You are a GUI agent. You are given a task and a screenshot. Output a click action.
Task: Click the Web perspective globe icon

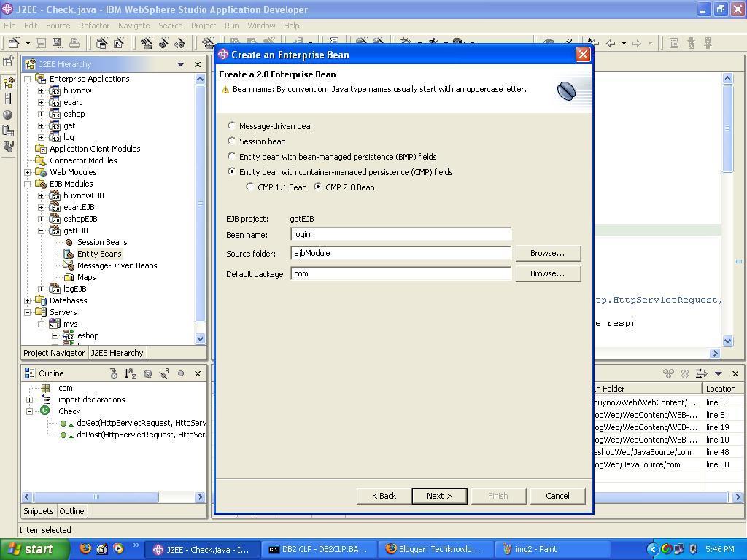pyautogui.click(x=8, y=114)
